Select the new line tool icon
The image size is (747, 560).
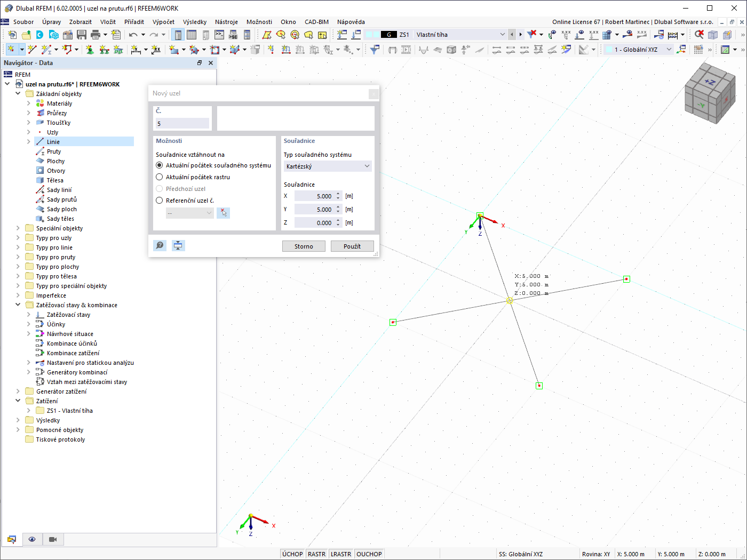(32, 50)
